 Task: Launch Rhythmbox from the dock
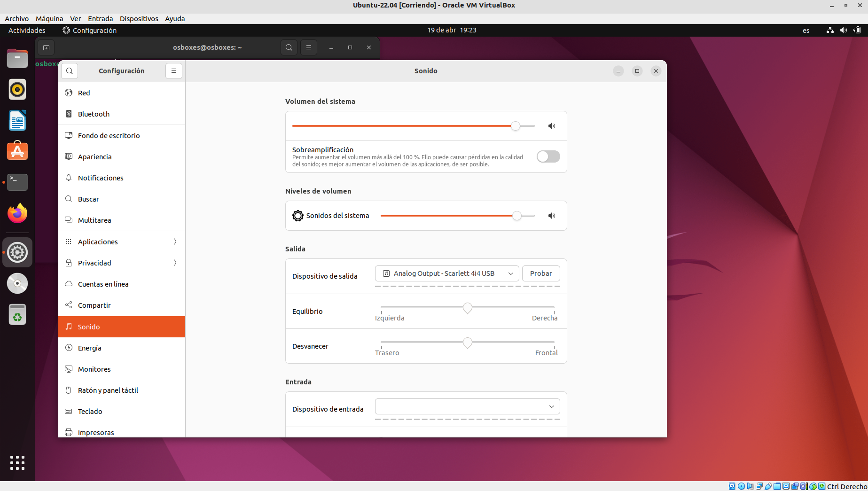17,89
